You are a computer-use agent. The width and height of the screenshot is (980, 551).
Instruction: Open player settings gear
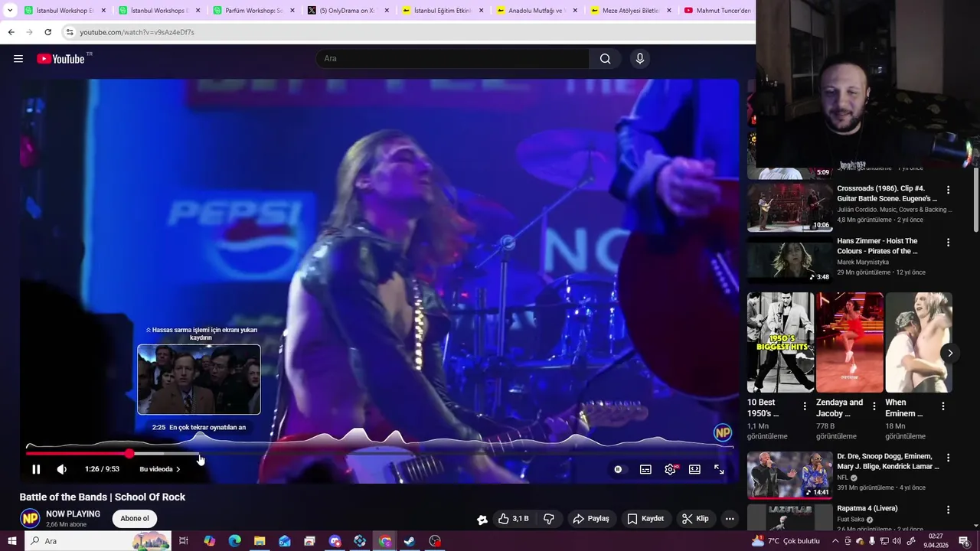670,469
